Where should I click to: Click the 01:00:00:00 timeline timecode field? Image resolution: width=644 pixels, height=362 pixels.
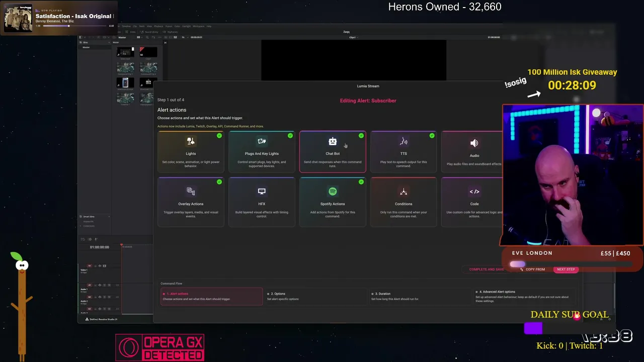(x=99, y=247)
